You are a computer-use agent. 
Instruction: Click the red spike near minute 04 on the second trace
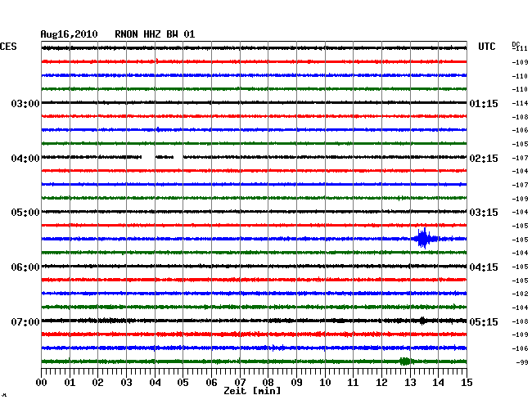coord(157,61)
